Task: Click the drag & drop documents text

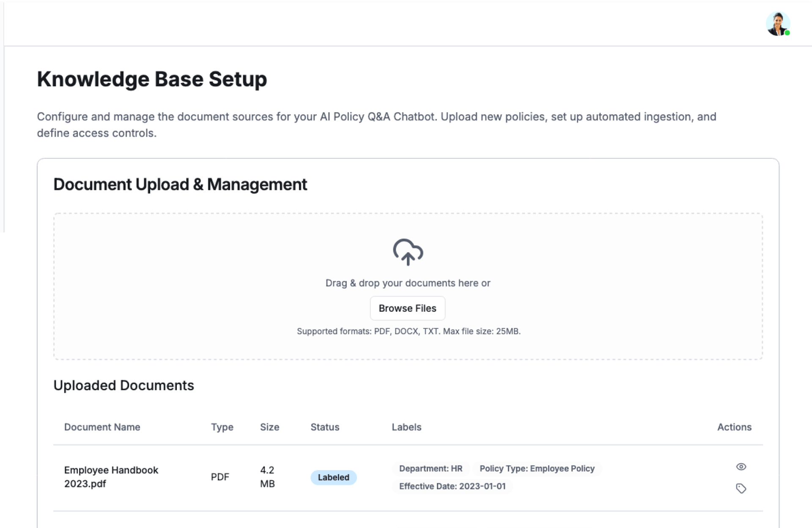Action: 408,283
